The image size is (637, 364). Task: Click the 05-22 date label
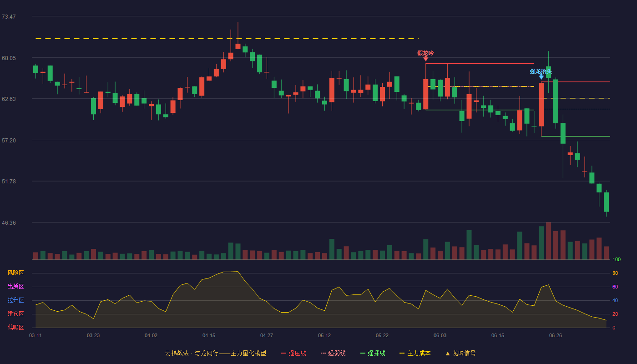coord(382,335)
